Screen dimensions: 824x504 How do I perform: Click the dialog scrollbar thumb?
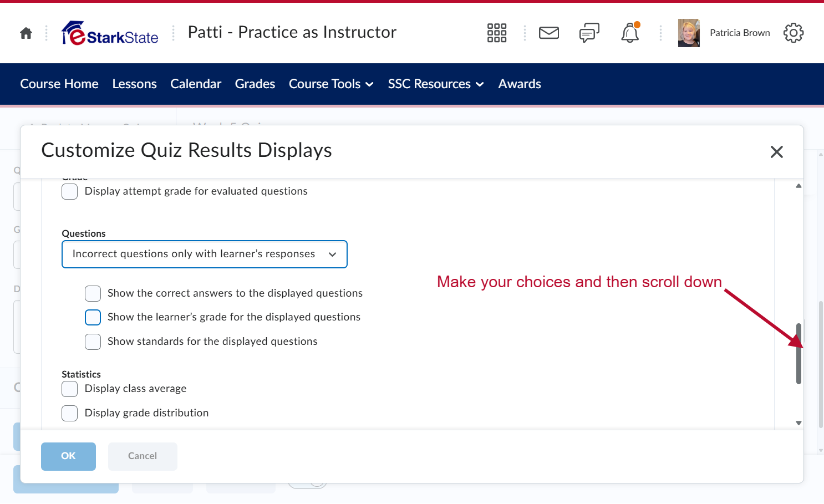798,354
